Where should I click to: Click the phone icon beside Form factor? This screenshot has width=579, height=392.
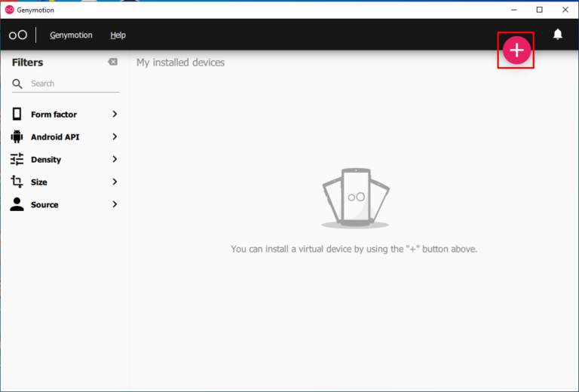click(17, 114)
